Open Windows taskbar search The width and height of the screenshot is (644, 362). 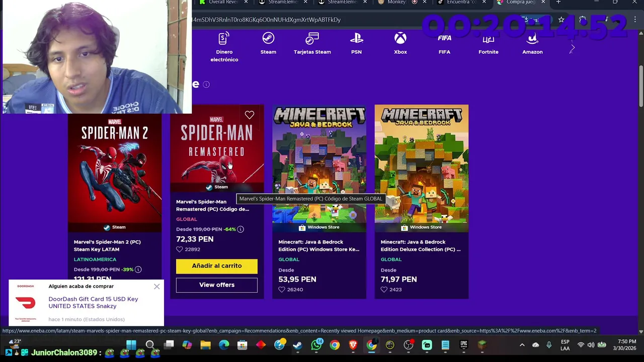(150, 345)
